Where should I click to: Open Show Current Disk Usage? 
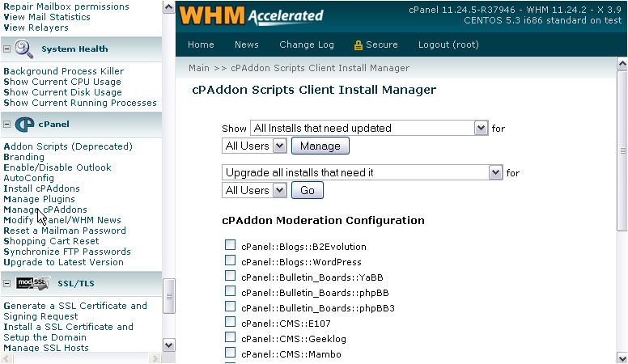coord(63,92)
